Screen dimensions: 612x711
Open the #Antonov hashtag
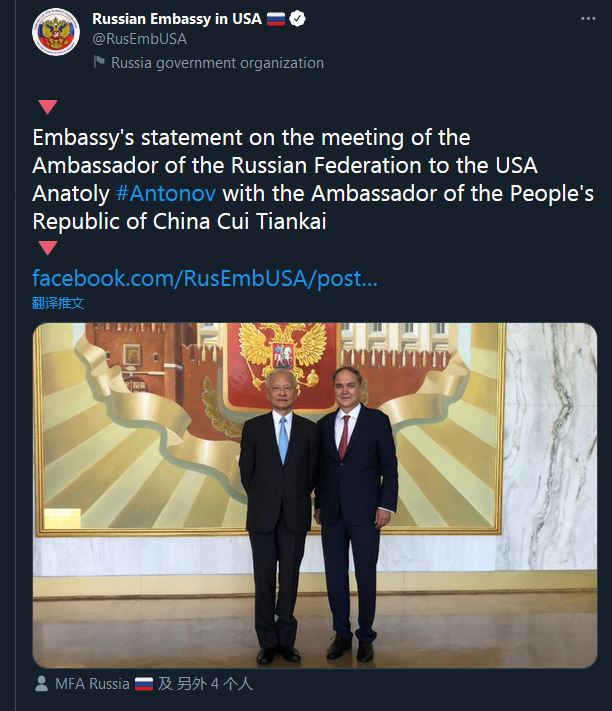point(165,192)
